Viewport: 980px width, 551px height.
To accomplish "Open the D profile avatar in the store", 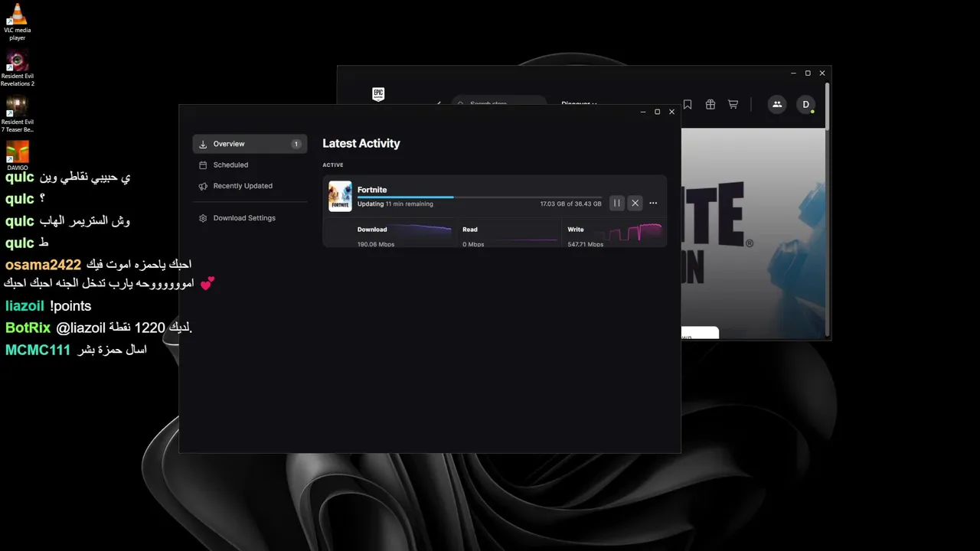I will pyautogui.click(x=805, y=105).
